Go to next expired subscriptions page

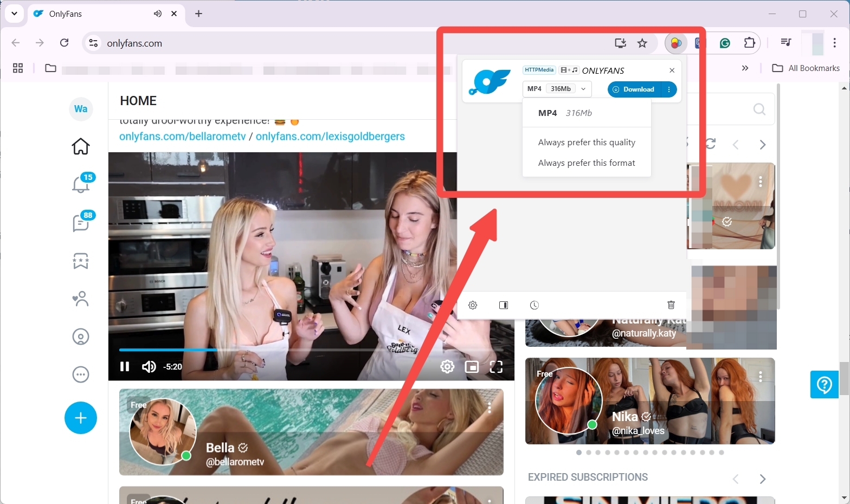tap(763, 479)
